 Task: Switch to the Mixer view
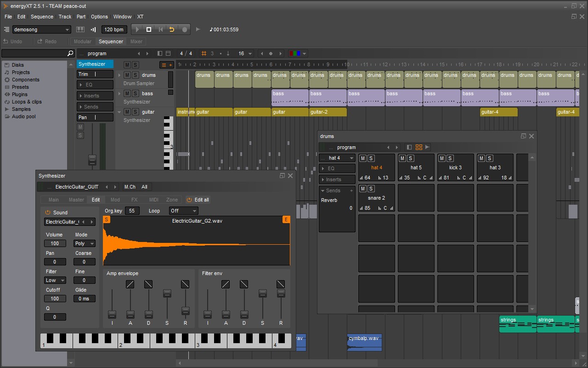point(136,41)
